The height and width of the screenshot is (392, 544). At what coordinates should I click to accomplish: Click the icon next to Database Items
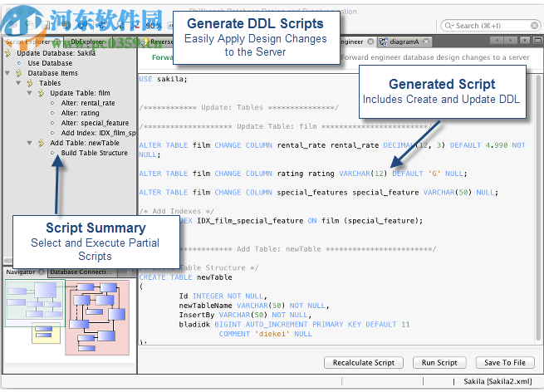click(19, 73)
